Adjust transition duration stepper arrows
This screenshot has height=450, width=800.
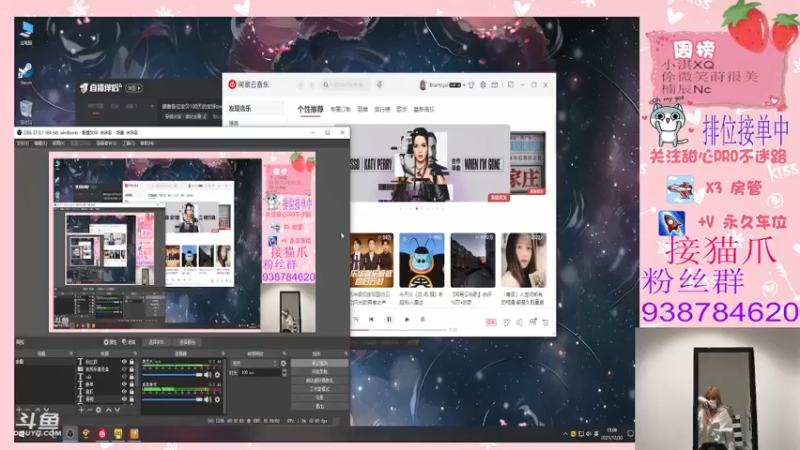click(x=284, y=373)
